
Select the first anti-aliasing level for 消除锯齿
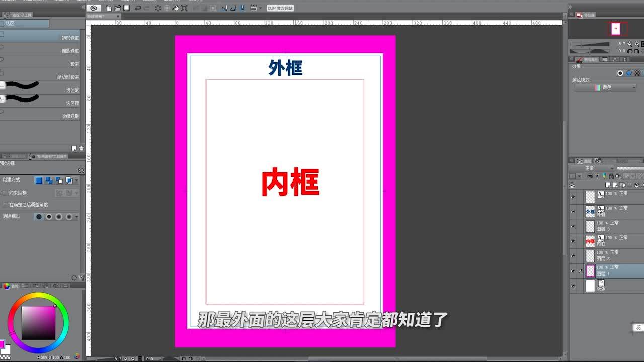pos(39,217)
